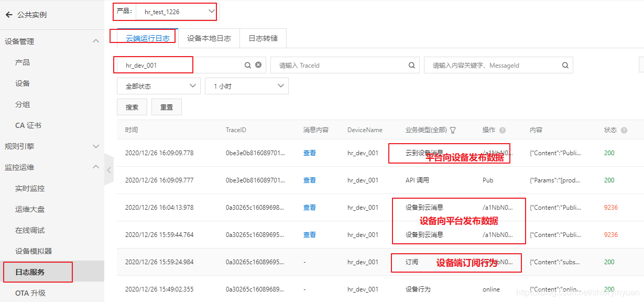Screen dimensions: 644x302
Task: Click the online operation cell
Action: click(x=491, y=289)
